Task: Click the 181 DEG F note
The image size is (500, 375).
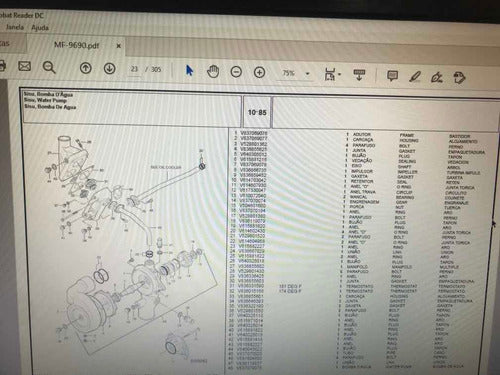Action: 290,286
